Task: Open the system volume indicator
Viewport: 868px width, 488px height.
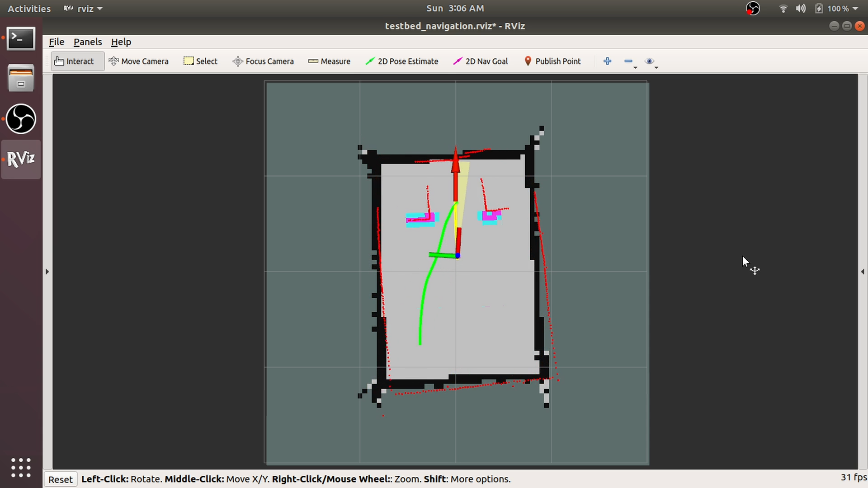Action: click(801, 9)
